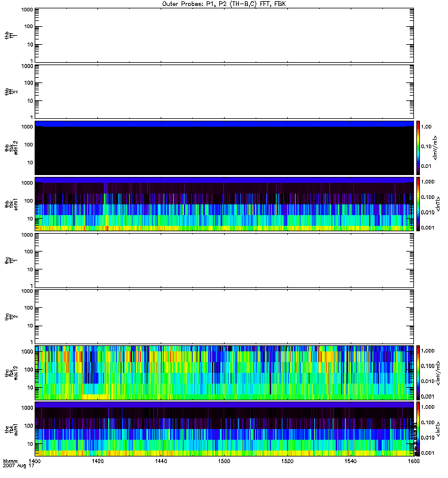Viewport: 448px width, 478px height.
Task: Click the 1520 time axis label
Action: pos(287,462)
